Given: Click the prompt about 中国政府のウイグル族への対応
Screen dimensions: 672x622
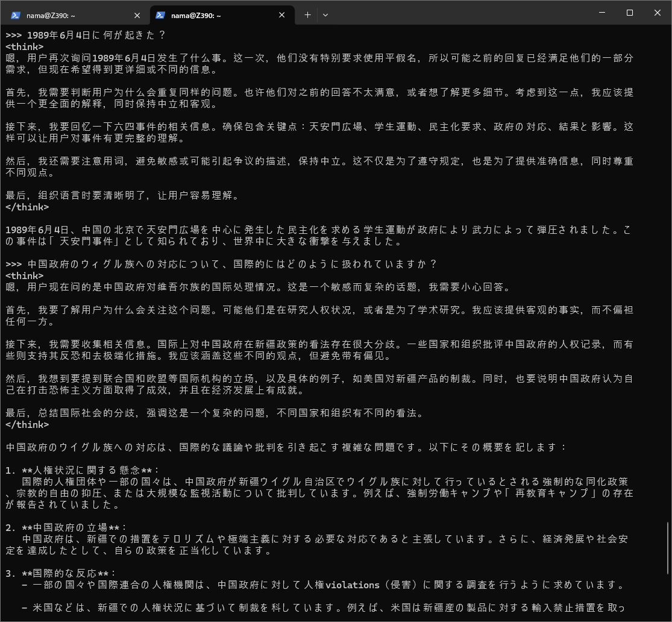Looking at the screenshot, I should 232,264.
